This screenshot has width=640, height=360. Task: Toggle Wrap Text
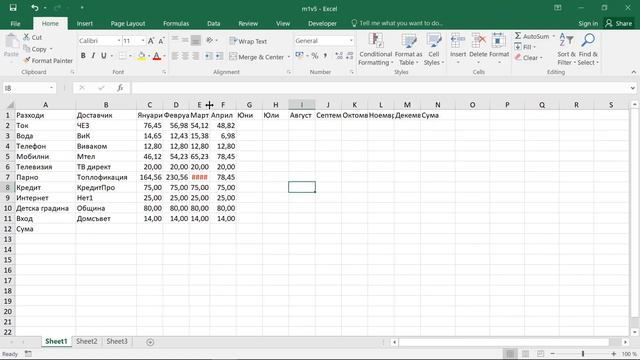[248, 41]
